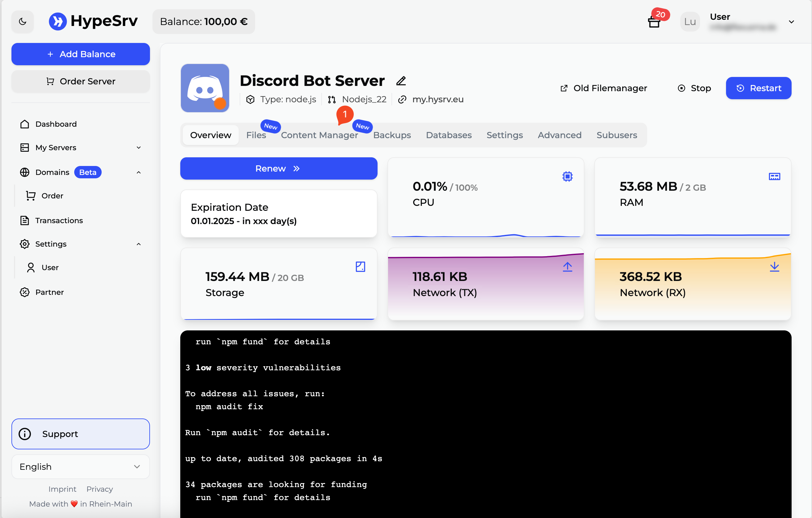Click the Renew button
The width and height of the screenshot is (812, 518).
[279, 168]
